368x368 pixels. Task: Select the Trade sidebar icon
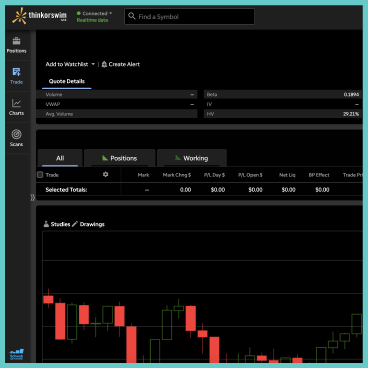click(16, 76)
